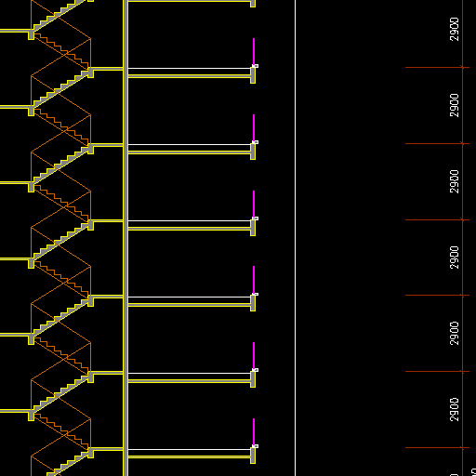476x476 pixels.
Task: Select the long white vertical line
Action: tap(296, 238)
